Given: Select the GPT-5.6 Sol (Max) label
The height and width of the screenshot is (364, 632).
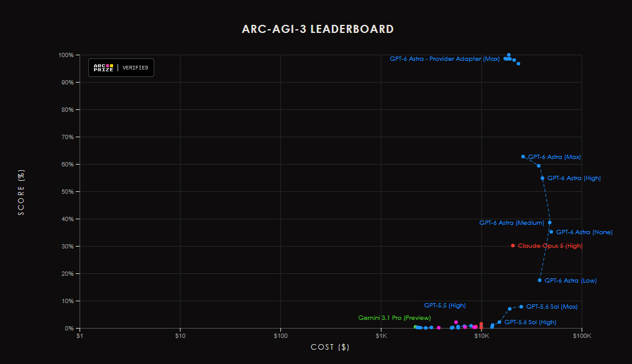Looking at the screenshot, I should [552, 307].
